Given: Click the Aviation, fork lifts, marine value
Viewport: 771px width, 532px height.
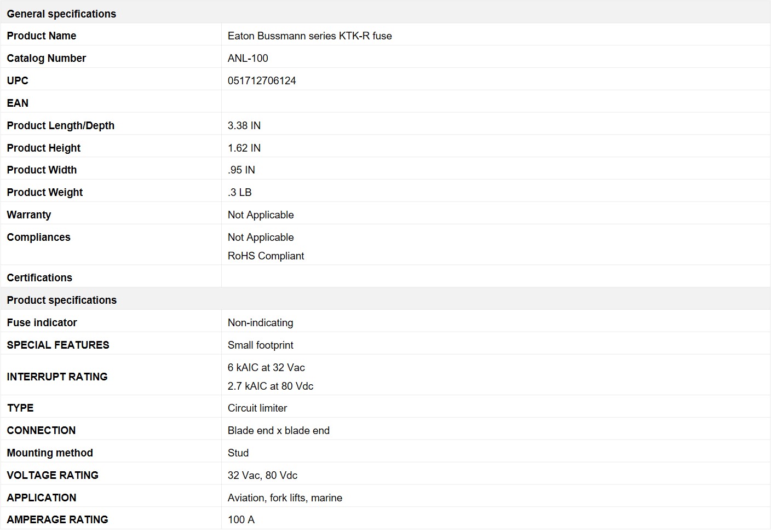Looking at the screenshot, I should point(285,498).
